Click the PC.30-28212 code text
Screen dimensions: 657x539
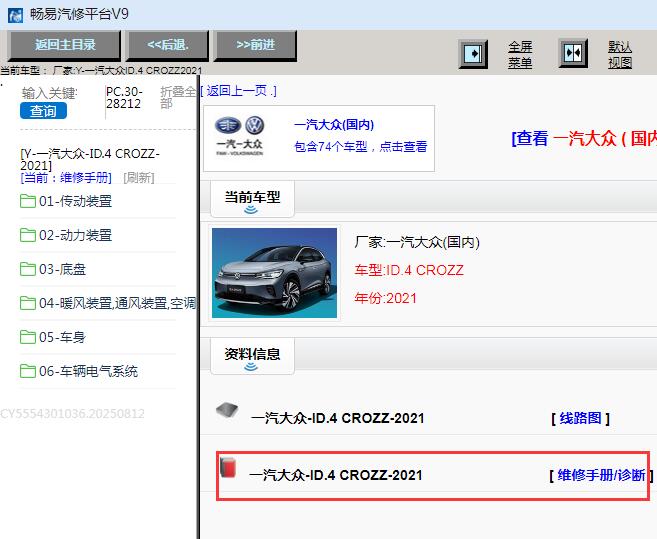coord(124,98)
